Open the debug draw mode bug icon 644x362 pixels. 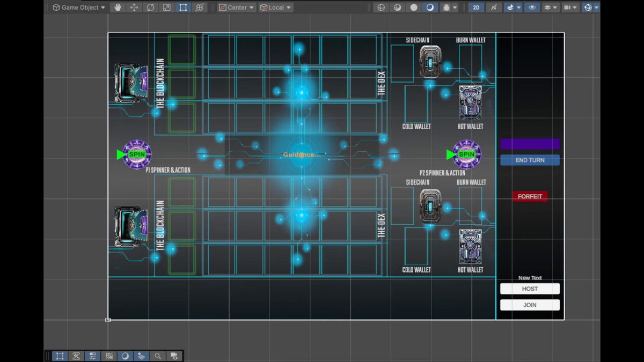[x=449, y=8]
